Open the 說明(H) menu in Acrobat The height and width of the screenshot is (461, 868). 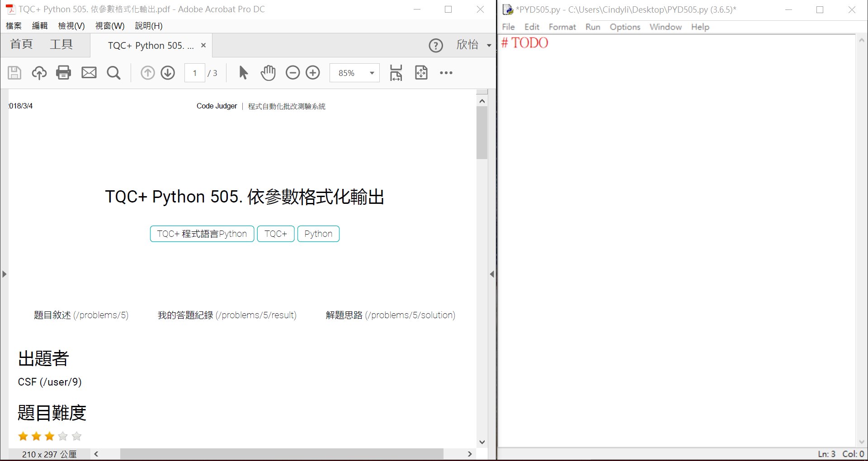click(149, 26)
